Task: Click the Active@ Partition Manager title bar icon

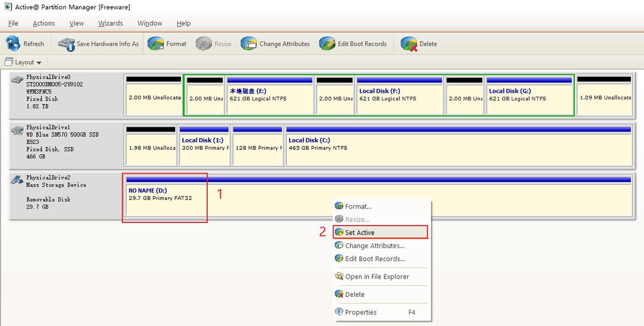Action: (9, 7)
